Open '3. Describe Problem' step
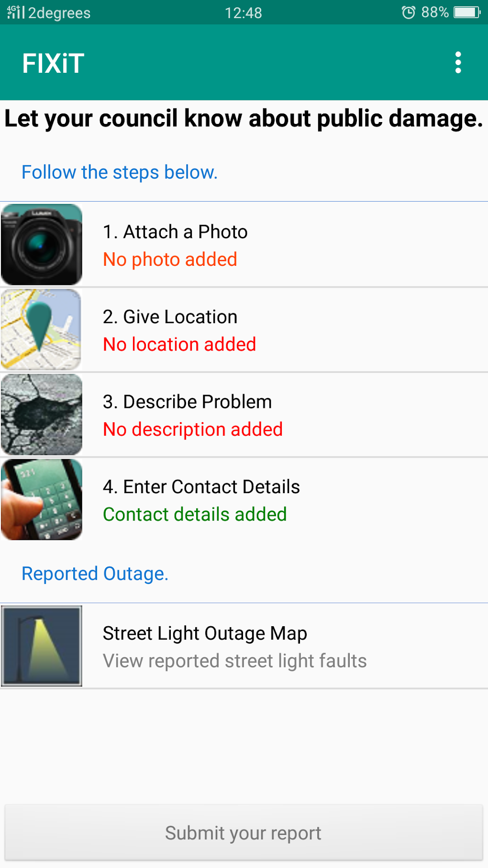Viewport: 488px width, 868px height. pos(187,402)
